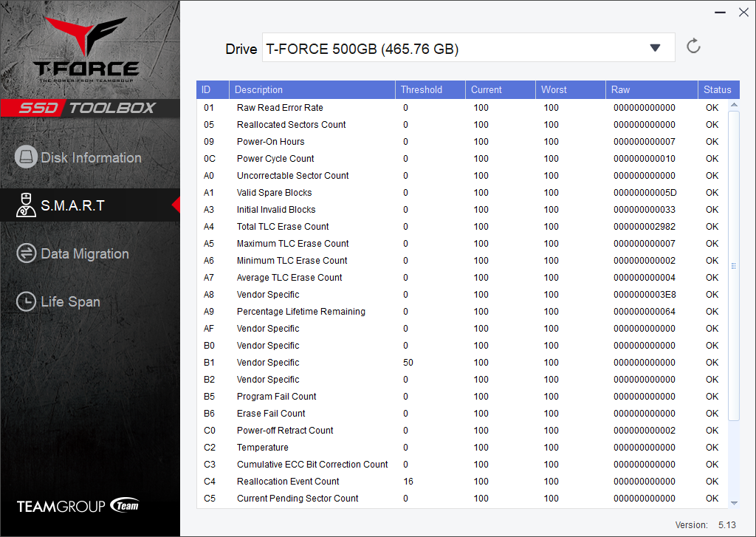Click the ID cell AF
This screenshot has width=756, height=537.
209,328
